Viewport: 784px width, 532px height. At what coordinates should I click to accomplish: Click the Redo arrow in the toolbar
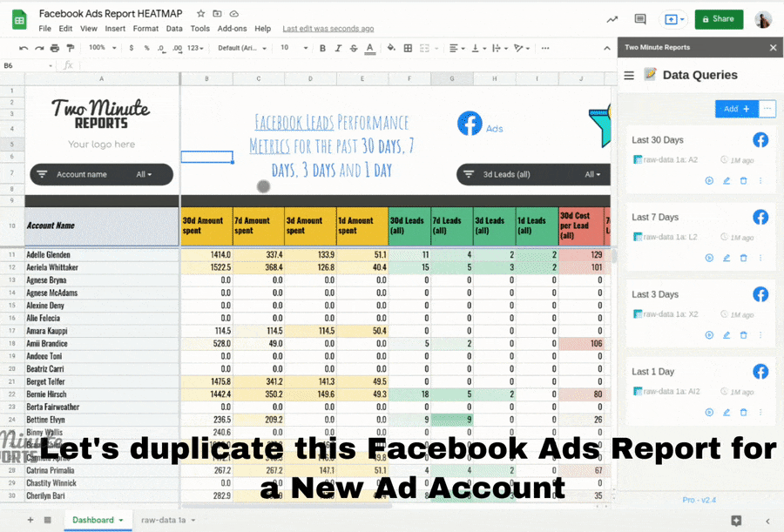point(39,48)
